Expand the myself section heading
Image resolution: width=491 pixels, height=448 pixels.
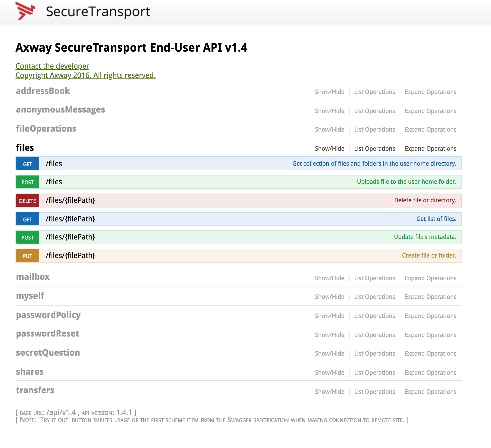point(30,296)
